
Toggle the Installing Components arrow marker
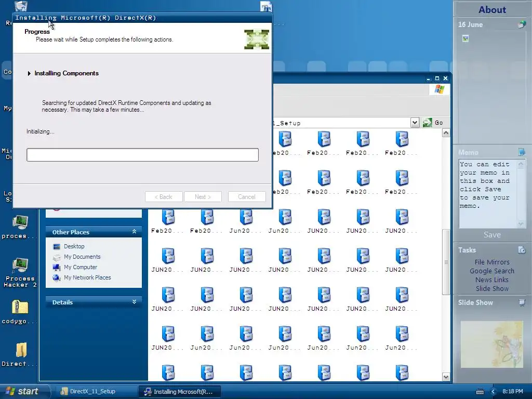pyautogui.click(x=29, y=73)
